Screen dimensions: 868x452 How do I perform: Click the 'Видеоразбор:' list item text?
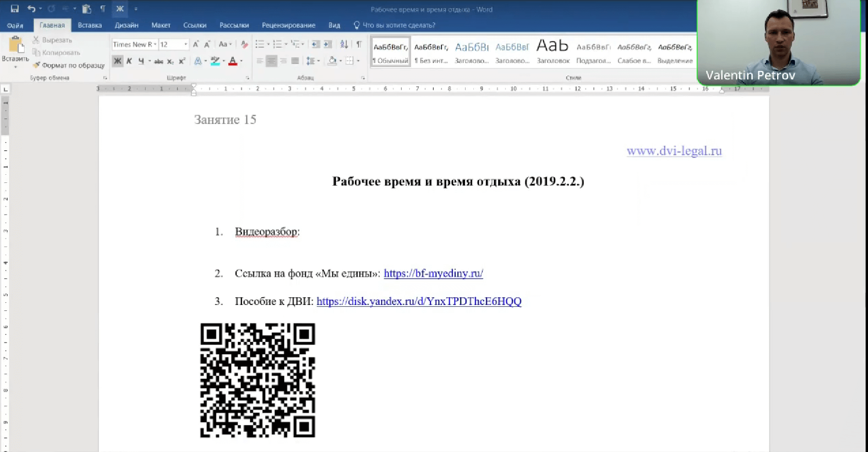coord(267,232)
